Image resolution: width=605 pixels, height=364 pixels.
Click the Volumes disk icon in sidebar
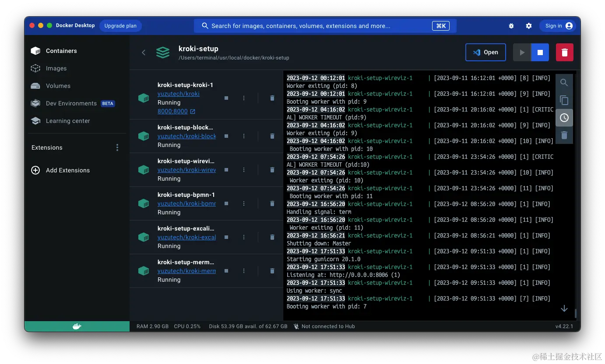coord(35,86)
